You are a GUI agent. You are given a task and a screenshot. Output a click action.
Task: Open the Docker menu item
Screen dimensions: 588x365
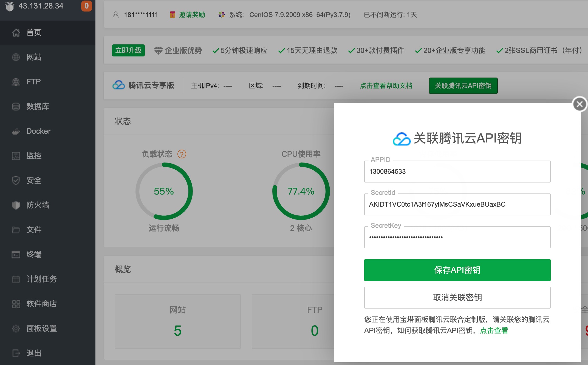coord(48,131)
